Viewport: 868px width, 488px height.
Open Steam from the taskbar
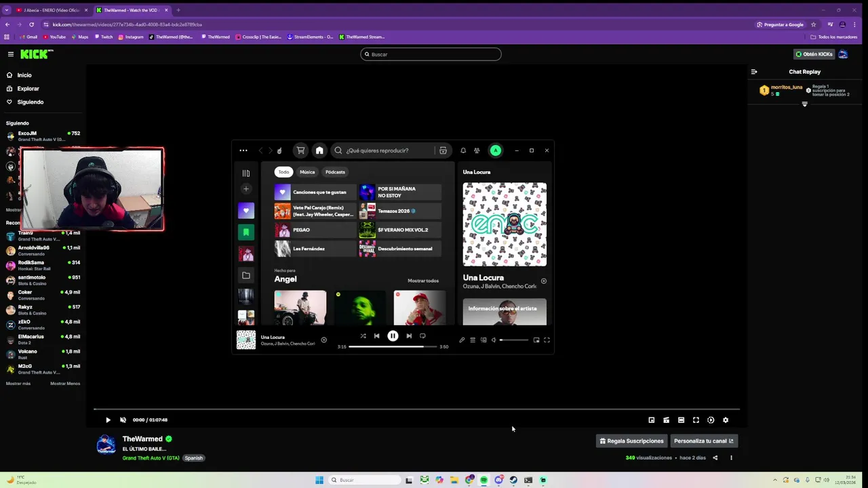pos(513,480)
